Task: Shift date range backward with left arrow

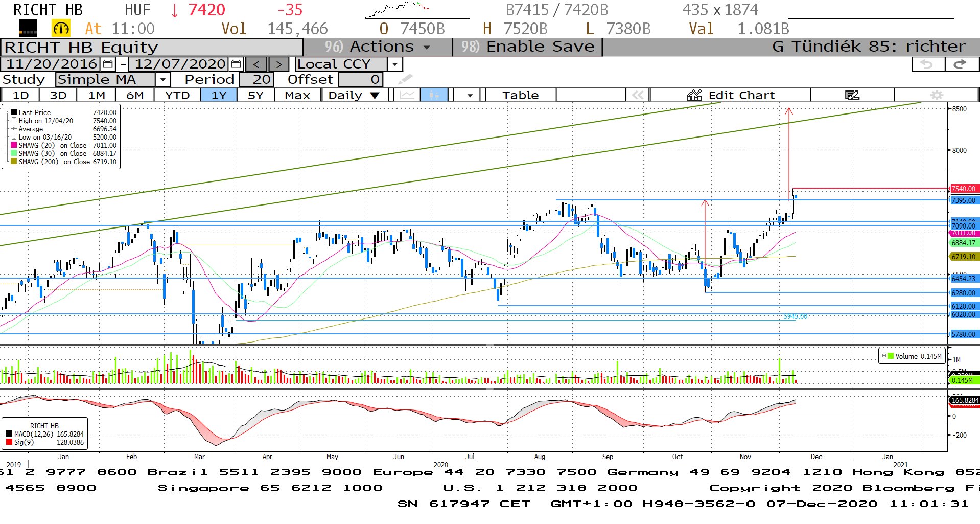Action: 256,64
